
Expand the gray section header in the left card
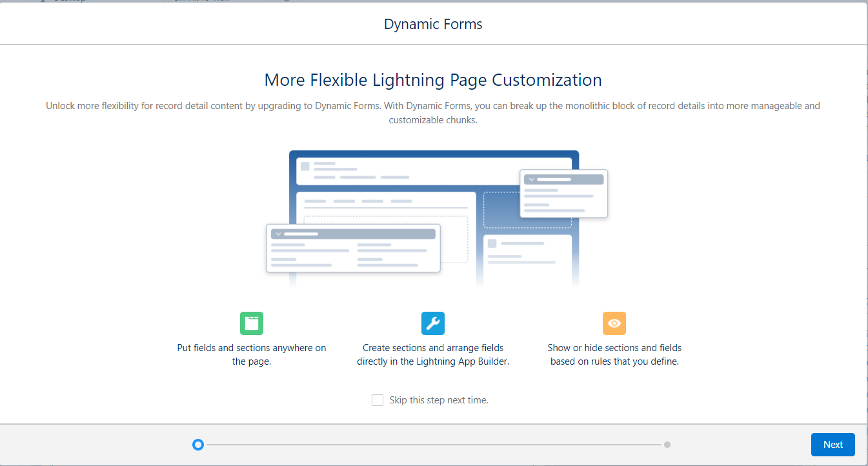[353, 234]
